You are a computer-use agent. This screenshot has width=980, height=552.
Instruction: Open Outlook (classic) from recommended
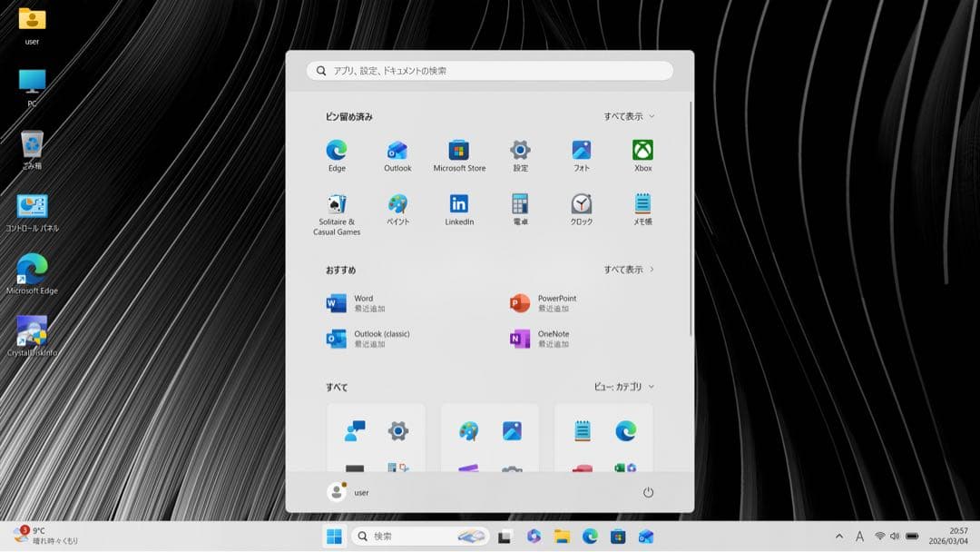point(367,339)
